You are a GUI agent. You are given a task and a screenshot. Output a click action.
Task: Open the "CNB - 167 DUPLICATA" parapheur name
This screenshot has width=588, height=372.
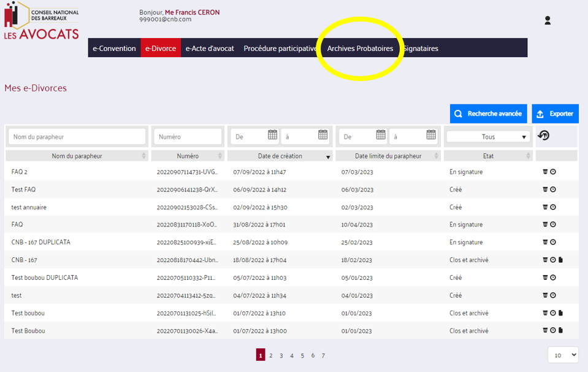click(40, 242)
